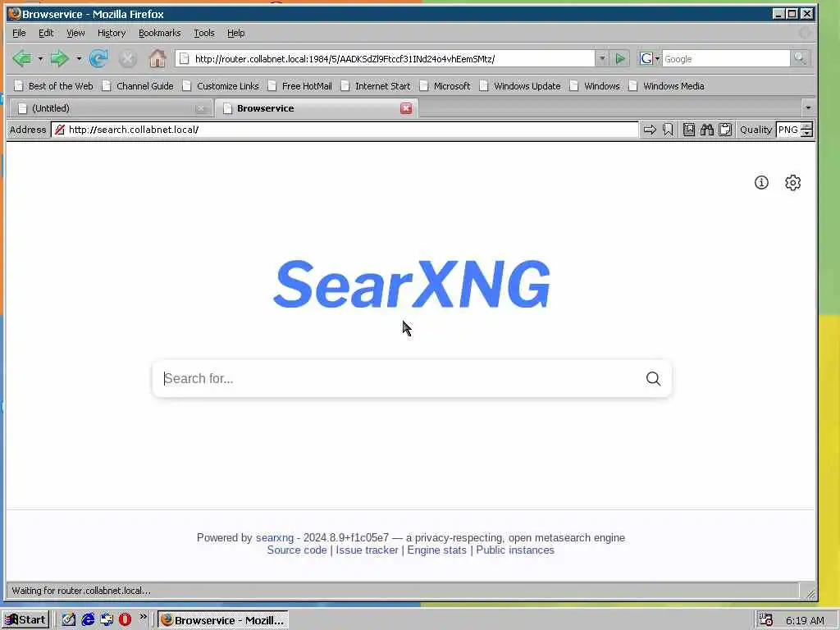Screen dimensions: 840x630
Task: Close the (Untitled) tab
Action: pos(201,108)
